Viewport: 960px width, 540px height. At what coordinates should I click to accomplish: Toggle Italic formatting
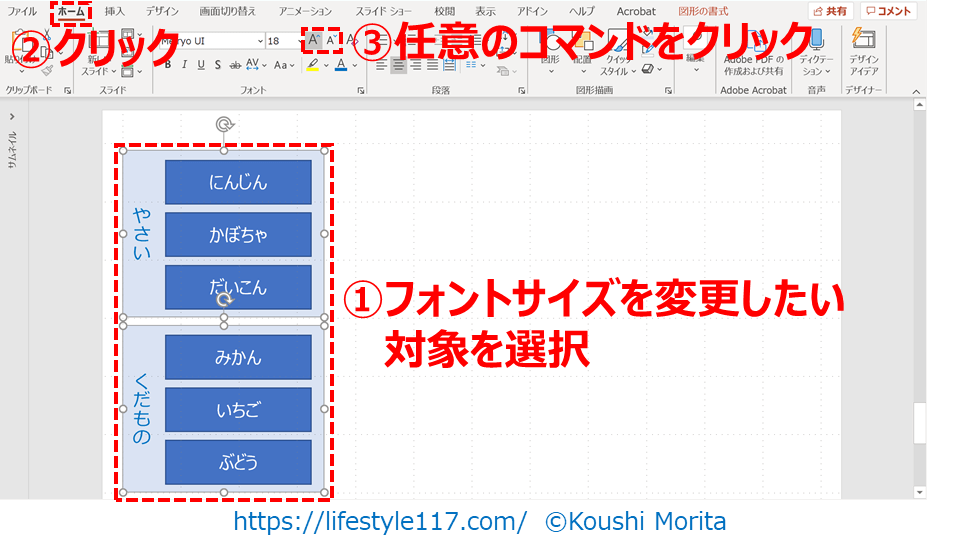[184, 65]
